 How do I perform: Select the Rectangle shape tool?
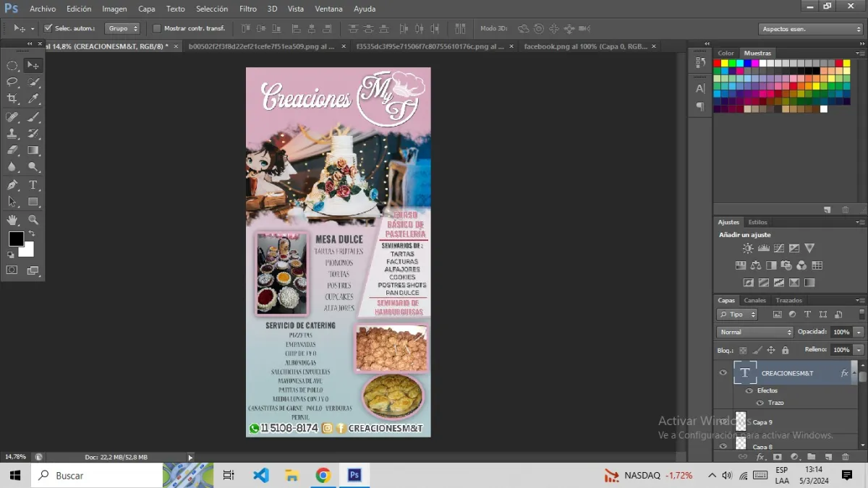(33, 202)
